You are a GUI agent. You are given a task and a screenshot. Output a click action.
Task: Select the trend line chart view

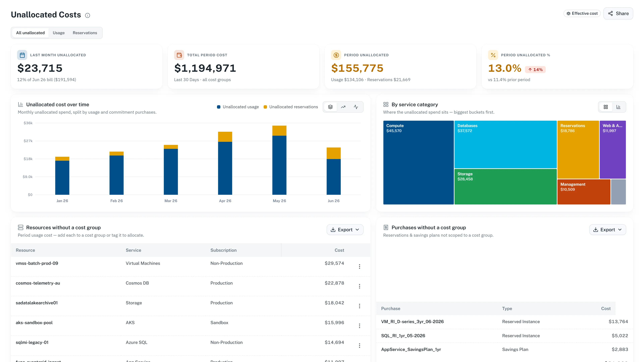343,107
